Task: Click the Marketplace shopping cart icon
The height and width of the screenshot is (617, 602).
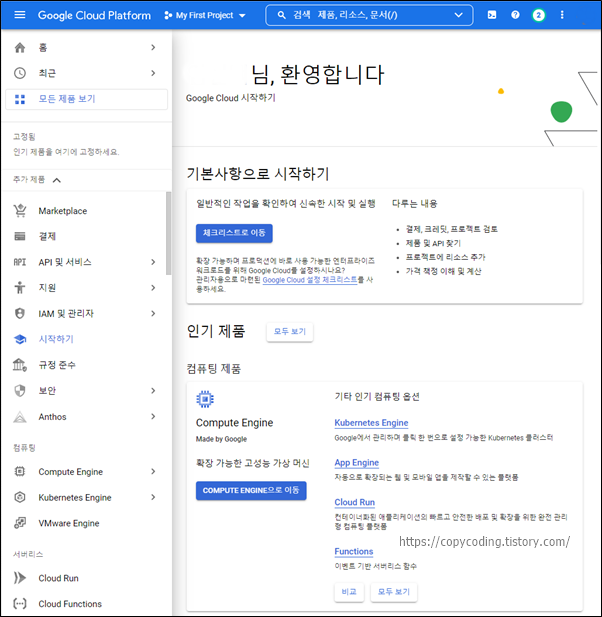Action: (x=20, y=211)
